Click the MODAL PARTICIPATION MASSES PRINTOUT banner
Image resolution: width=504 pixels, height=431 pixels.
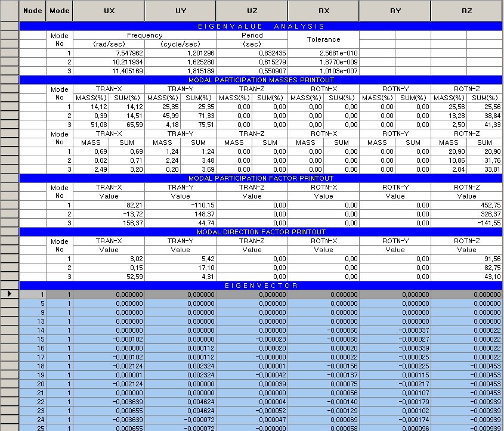tap(261, 80)
